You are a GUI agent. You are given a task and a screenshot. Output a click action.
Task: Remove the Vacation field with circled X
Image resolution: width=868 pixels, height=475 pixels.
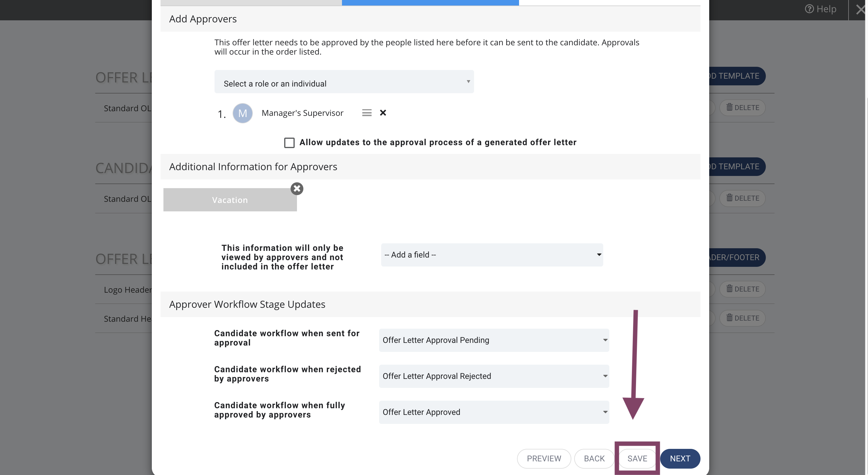pyautogui.click(x=297, y=189)
